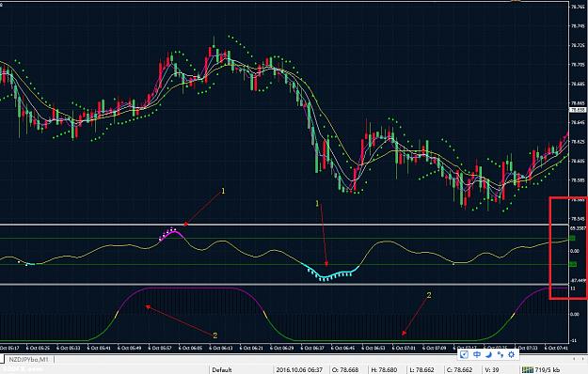The height and width of the screenshot is (374, 588).
Task: Click the connection status bars icon
Action: [527, 370]
